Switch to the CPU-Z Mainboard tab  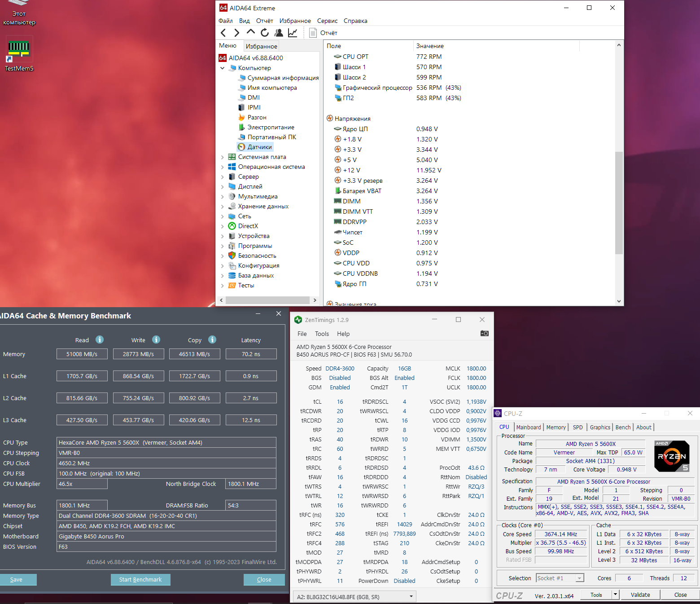click(x=529, y=427)
